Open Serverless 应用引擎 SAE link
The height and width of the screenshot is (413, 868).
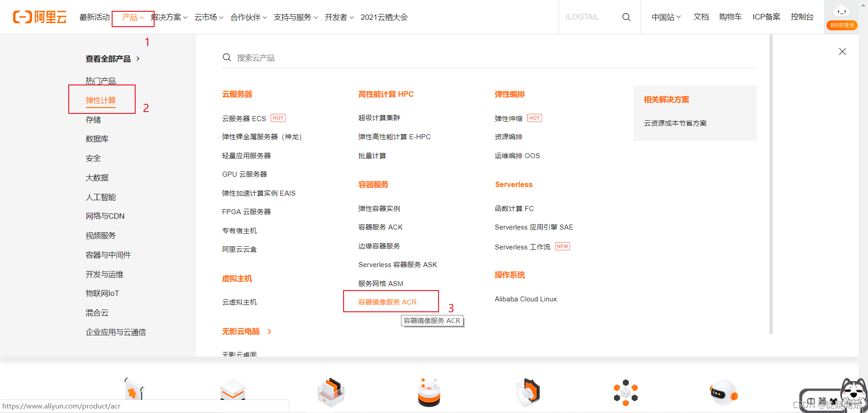[534, 227]
